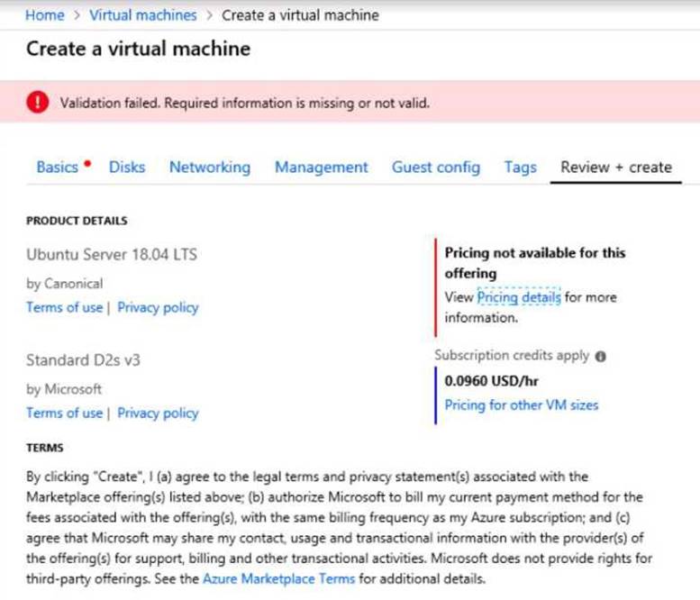Select the Tags tab

click(521, 167)
